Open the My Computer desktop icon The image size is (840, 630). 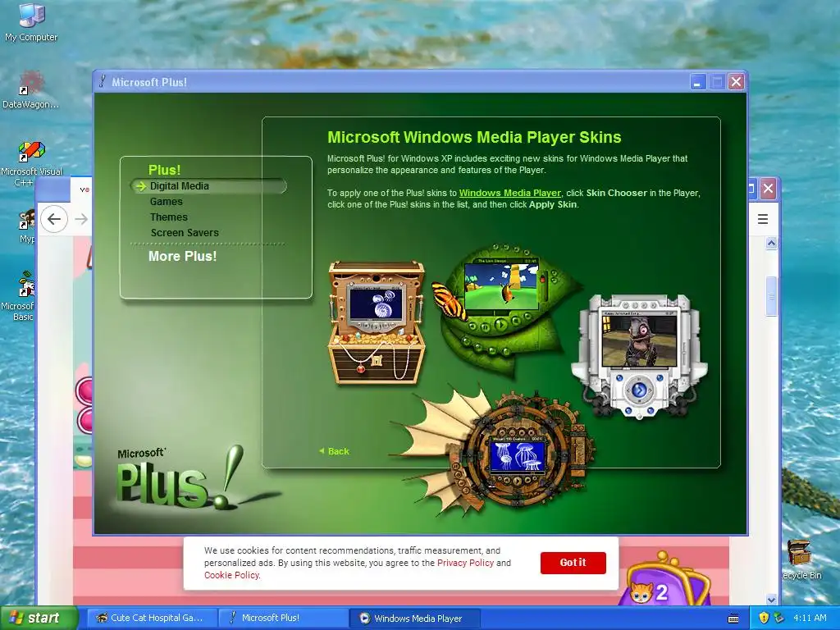click(x=31, y=22)
